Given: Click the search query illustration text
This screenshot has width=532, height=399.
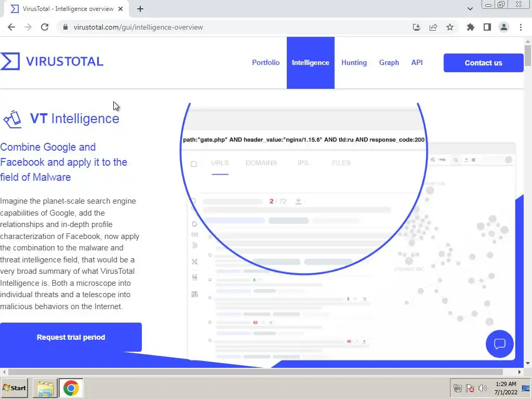Looking at the screenshot, I should coord(303,139).
